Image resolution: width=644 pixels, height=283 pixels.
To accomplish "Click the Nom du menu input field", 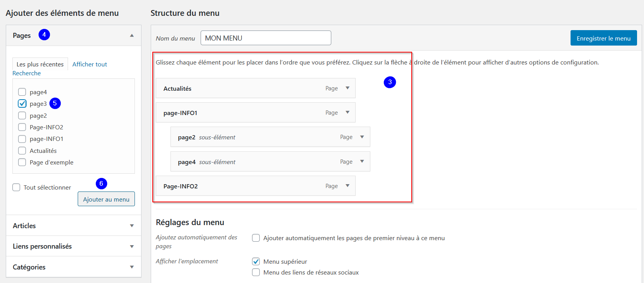I will [266, 38].
